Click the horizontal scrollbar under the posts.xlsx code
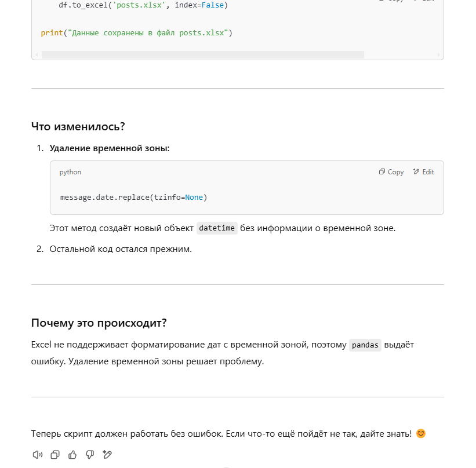 point(203,54)
